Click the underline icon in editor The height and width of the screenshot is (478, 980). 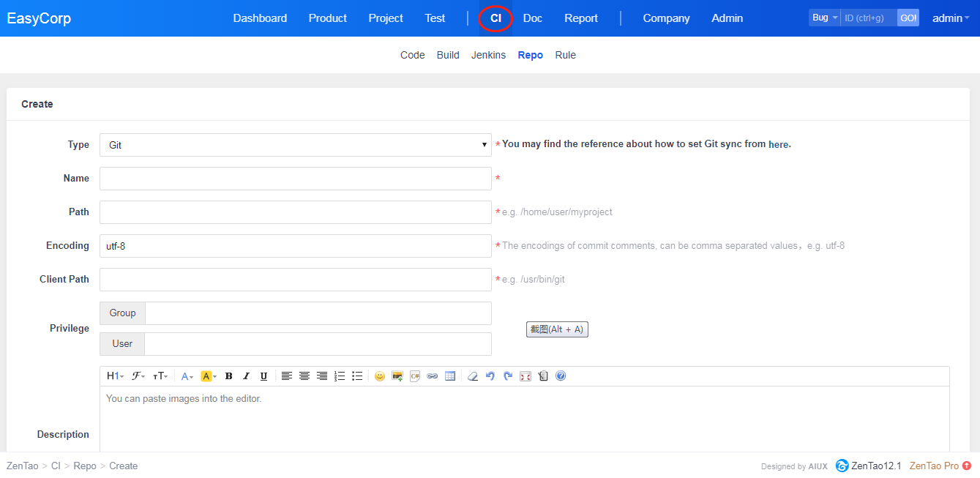(263, 376)
